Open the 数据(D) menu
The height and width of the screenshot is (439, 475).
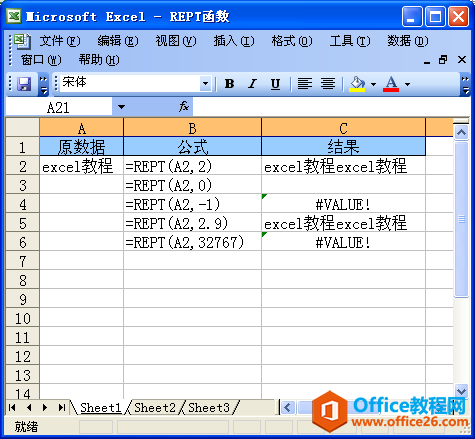point(408,41)
